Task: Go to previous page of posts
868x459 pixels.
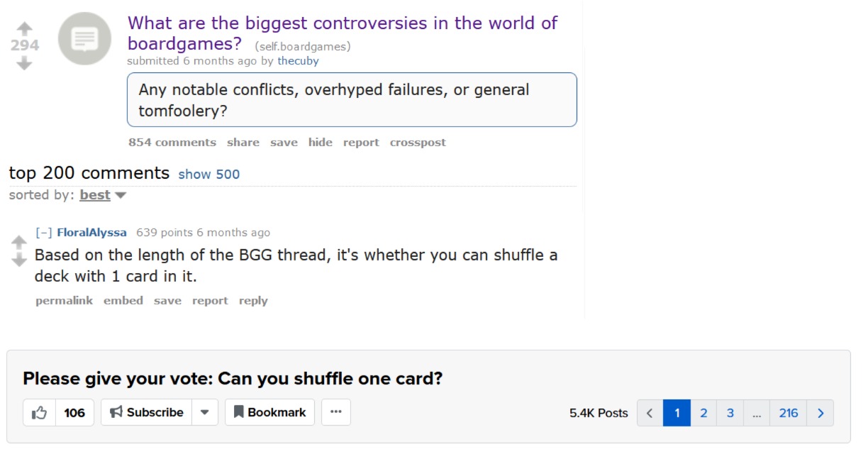Action: pos(650,413)
